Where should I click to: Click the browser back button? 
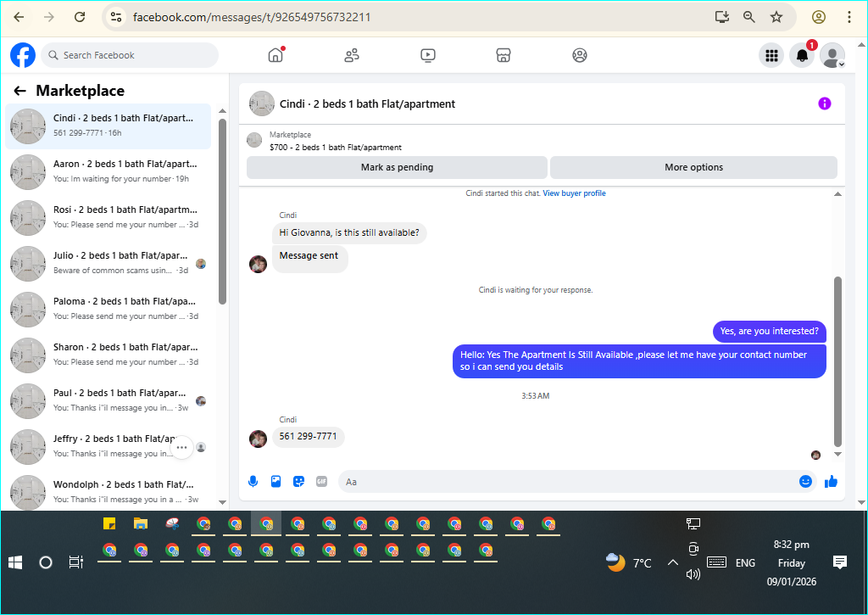19,17
